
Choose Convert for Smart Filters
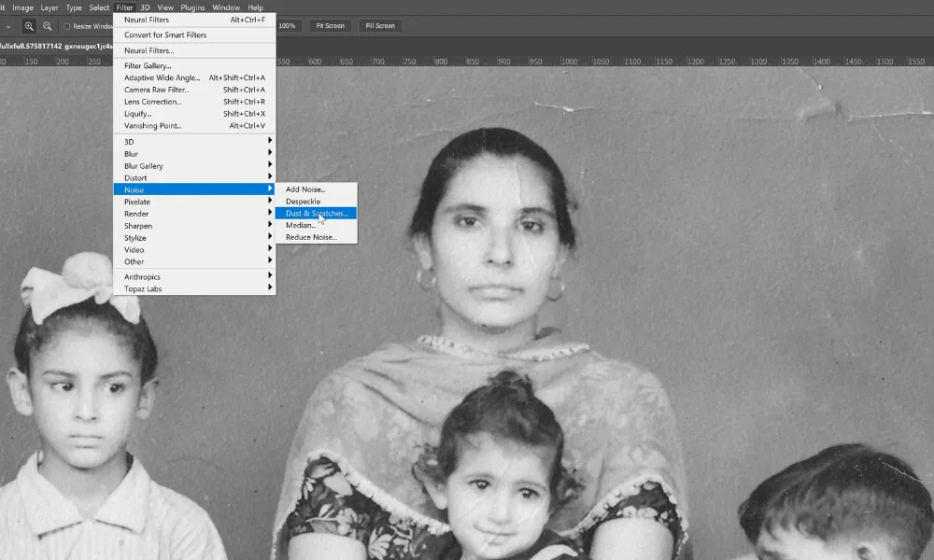click(194, 35)
